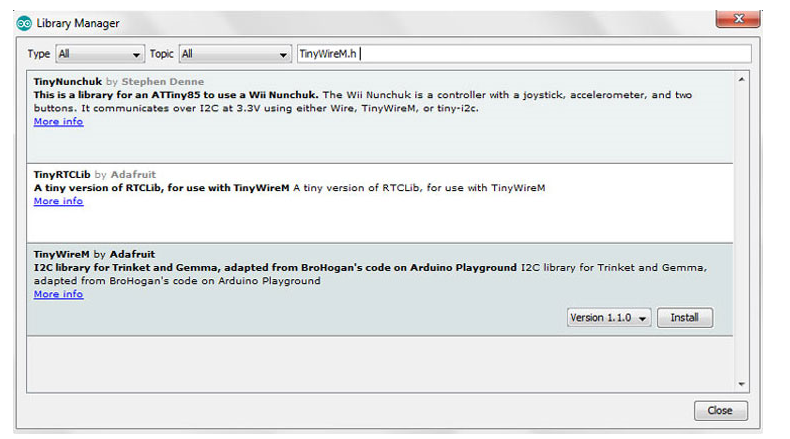Expand the Version 1.1.0 dropdown

[x=609, y=318]
